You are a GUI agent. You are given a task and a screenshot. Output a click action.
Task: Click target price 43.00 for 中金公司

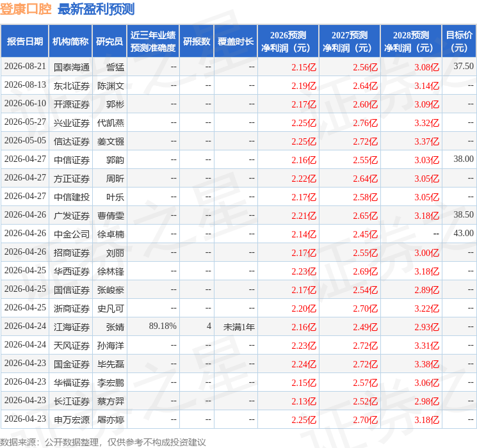(464, 233)
